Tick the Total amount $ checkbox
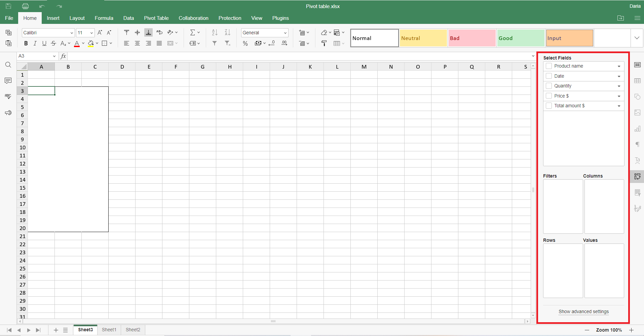 549,106
